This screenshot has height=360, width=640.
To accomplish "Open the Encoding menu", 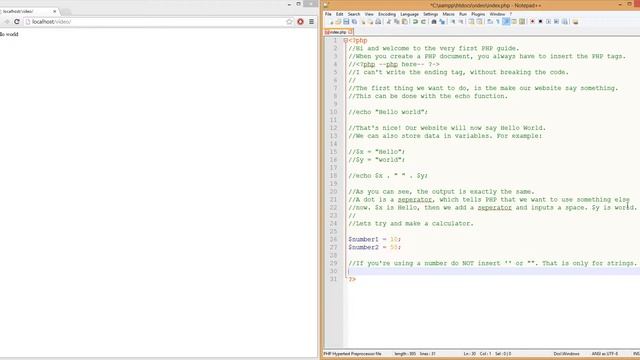I will (387, 14).
